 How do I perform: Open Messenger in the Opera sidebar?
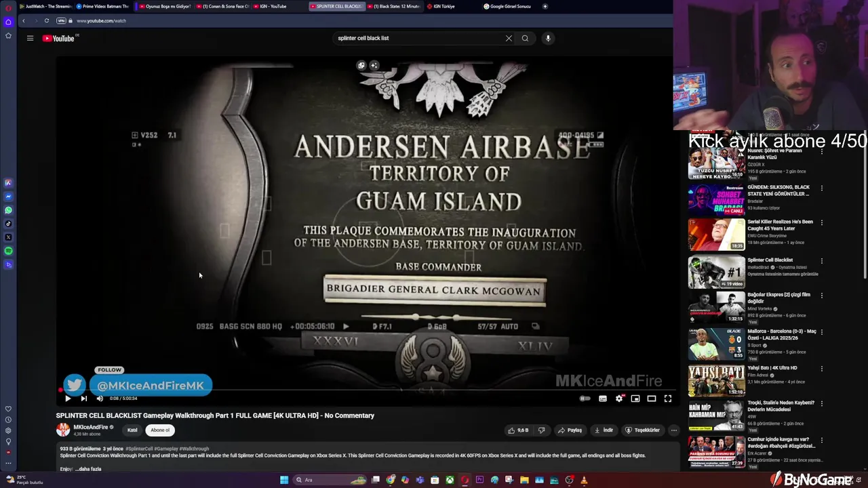8,197
